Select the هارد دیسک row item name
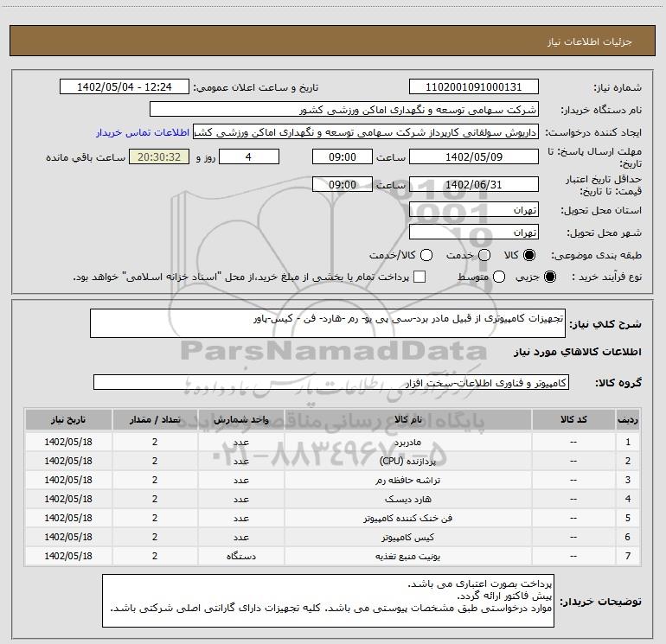666x644 pixels. tap(407, 500)
